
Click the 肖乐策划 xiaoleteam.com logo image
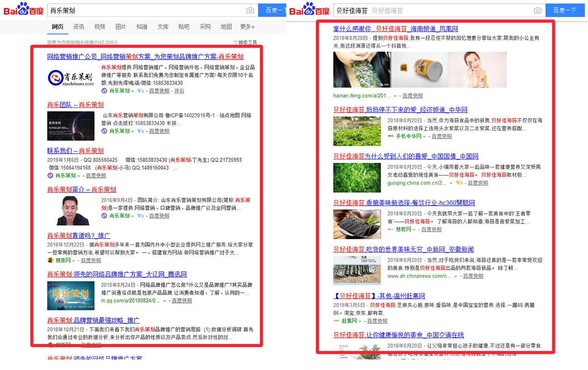[x=71, y=78]
